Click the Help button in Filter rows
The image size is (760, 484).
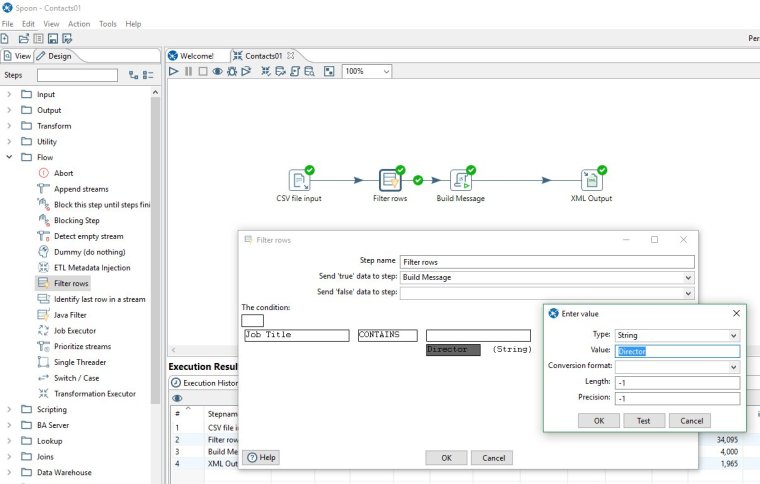(x=261, y=457)
